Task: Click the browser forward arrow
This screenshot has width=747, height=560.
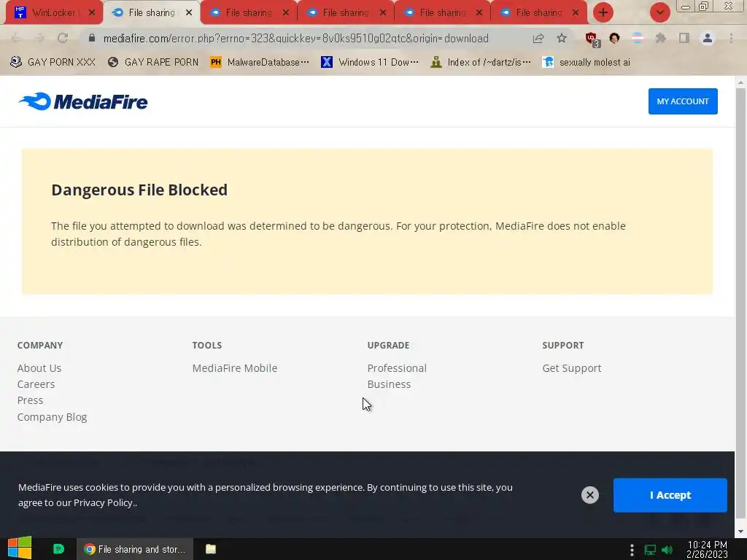Action: click(x=39, y=38)
